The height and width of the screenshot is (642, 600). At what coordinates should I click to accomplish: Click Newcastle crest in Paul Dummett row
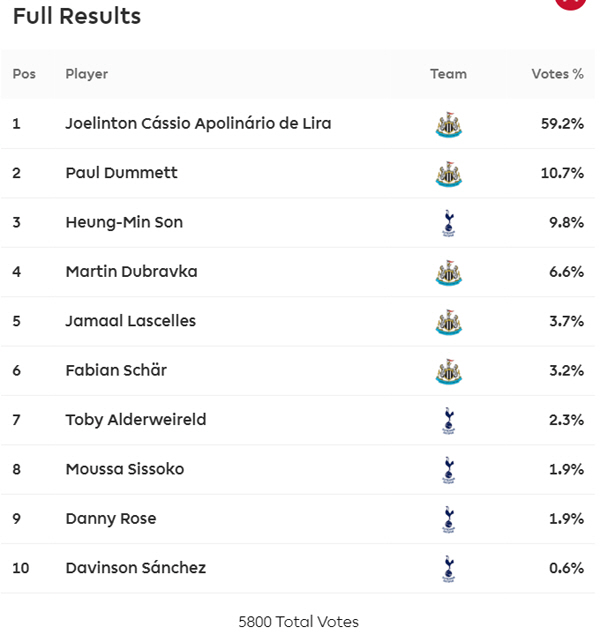coord(448,173)
